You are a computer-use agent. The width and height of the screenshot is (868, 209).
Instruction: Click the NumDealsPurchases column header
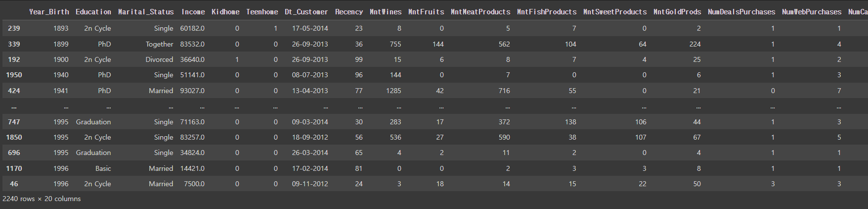click(741, 12)
